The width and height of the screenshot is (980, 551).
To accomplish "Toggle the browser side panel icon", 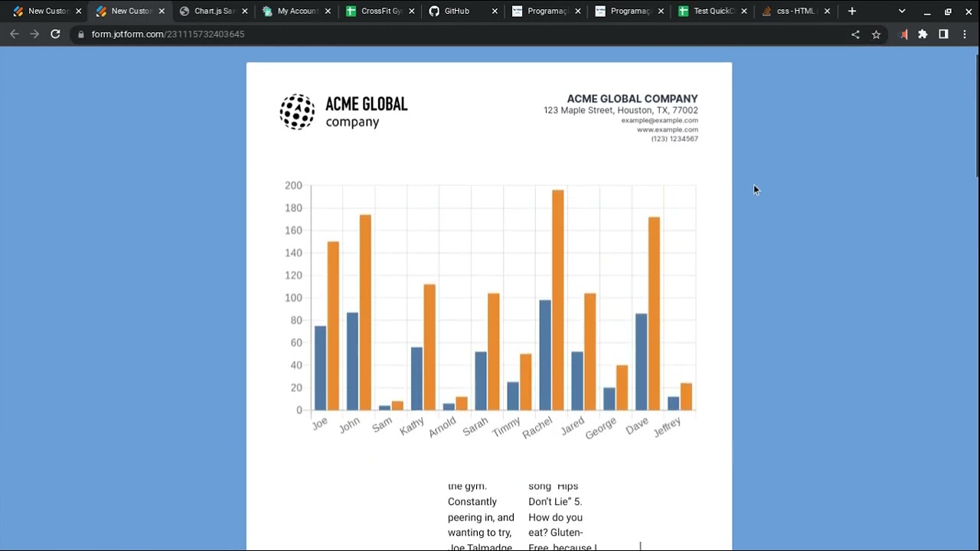I will [943, 34].
